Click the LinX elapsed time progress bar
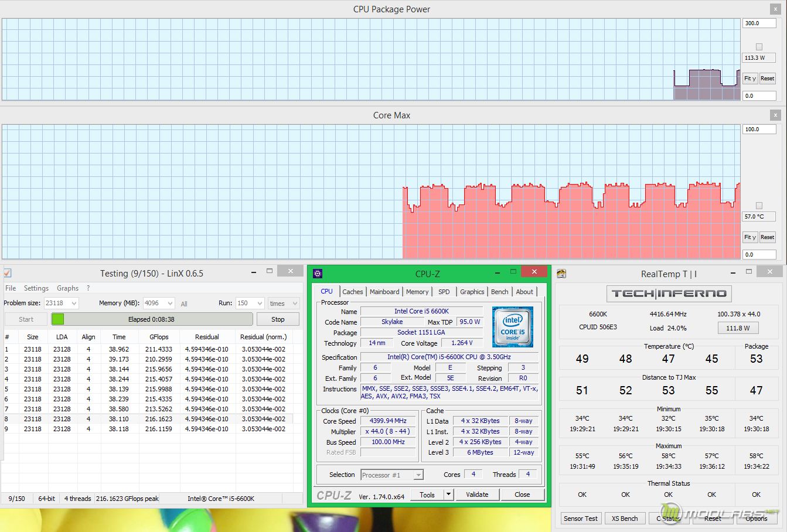The width and height of the screenshot is (787, 532). 152,319
